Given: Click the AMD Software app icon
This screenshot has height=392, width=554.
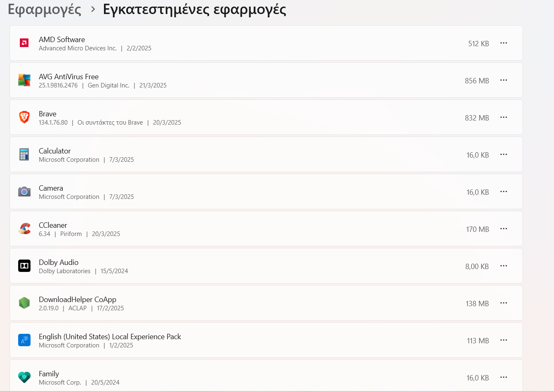Looking at the screenshot, I should [24, 43].
